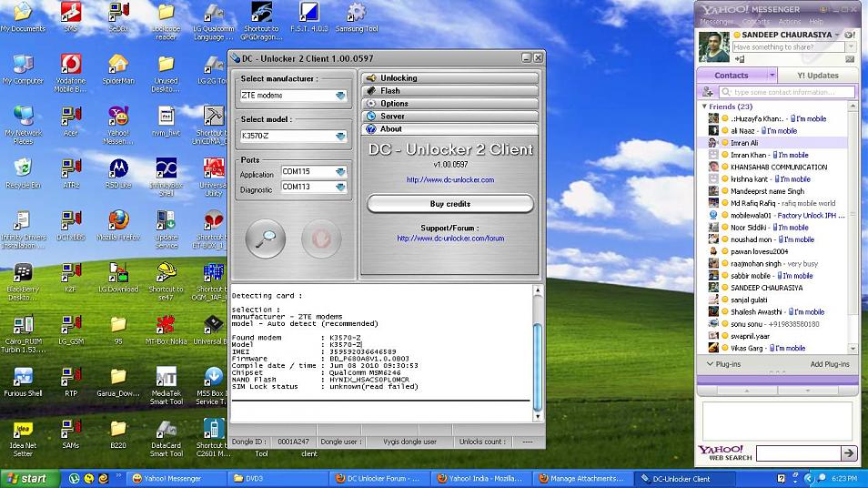Screen dimensions: 868x488
Task: Open the RSD Lite desktop shortcut
Action: tap(118, 169)
